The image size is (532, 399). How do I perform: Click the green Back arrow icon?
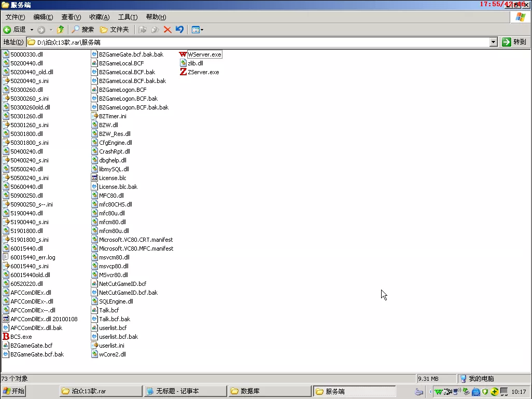(x=7, y=30)
